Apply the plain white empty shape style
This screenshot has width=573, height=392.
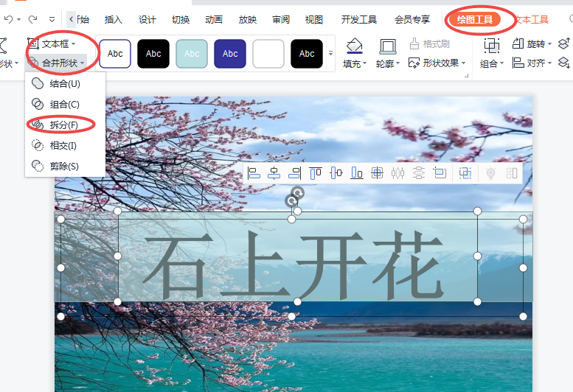(x=268, y=54)
